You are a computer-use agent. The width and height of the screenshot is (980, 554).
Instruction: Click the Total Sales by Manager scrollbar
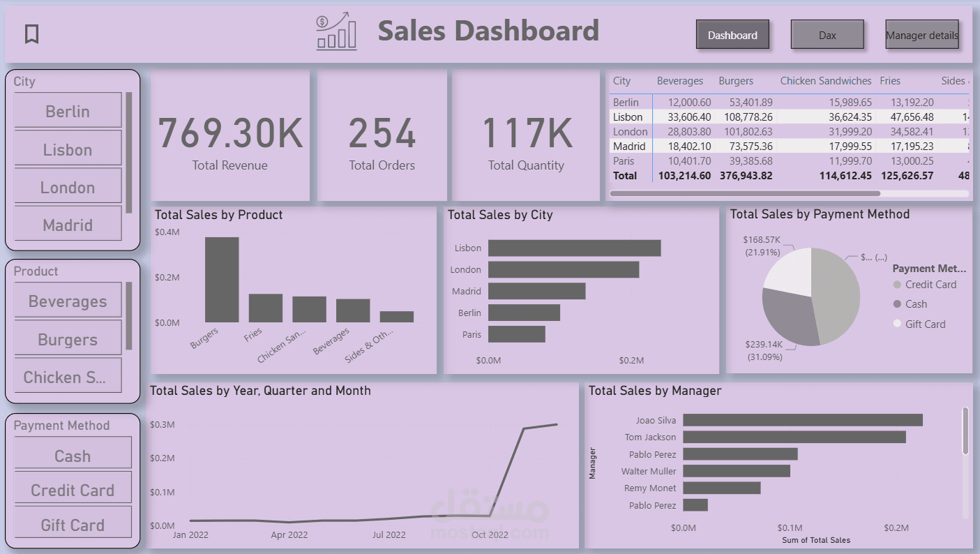coord(965,431)
